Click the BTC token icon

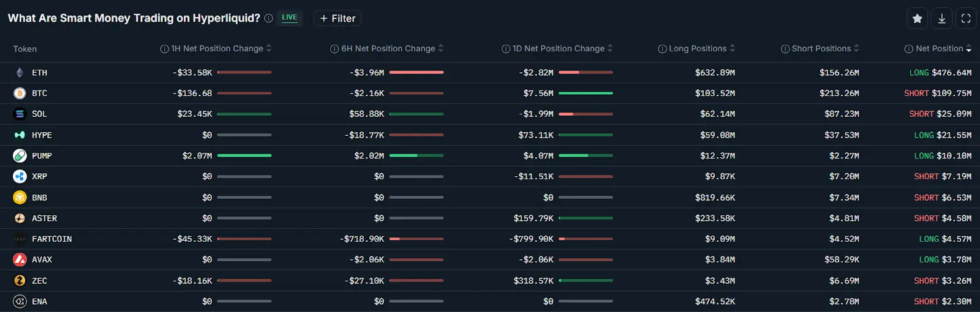tap(20, 94)
